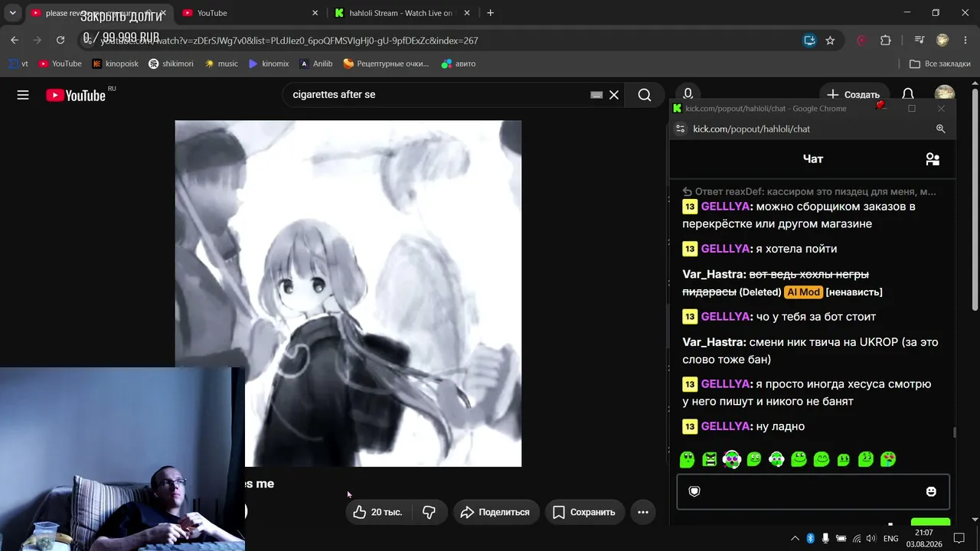Open on-screen keyboard in YouTube search
This screenshot has width=980, height=551.
(x=596, y=95)
